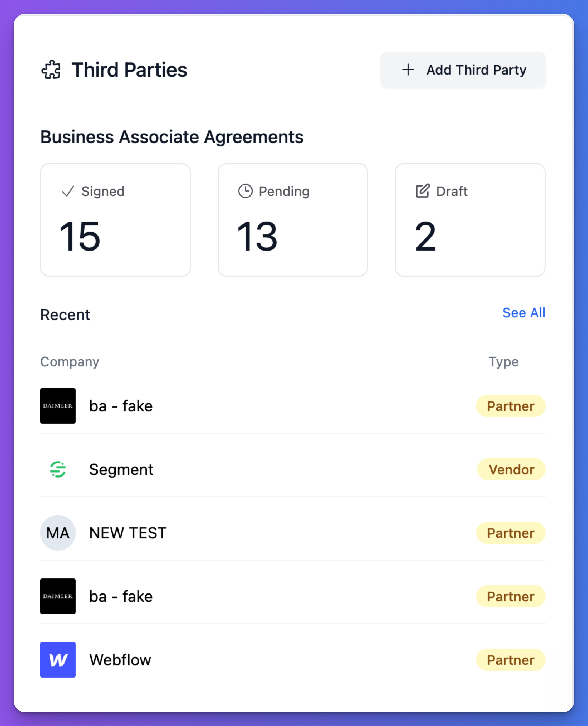Screen dimensions: 588x726
Task: Click the Partner badge for Webflow
Action: point(511,660)
